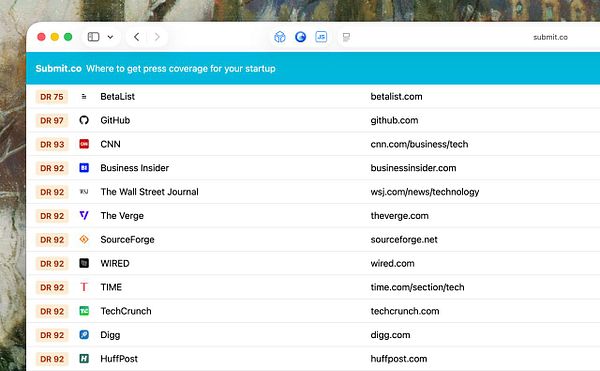600x371 pixels.
Task: Open the JS extension icon
Action: [321, 37]
